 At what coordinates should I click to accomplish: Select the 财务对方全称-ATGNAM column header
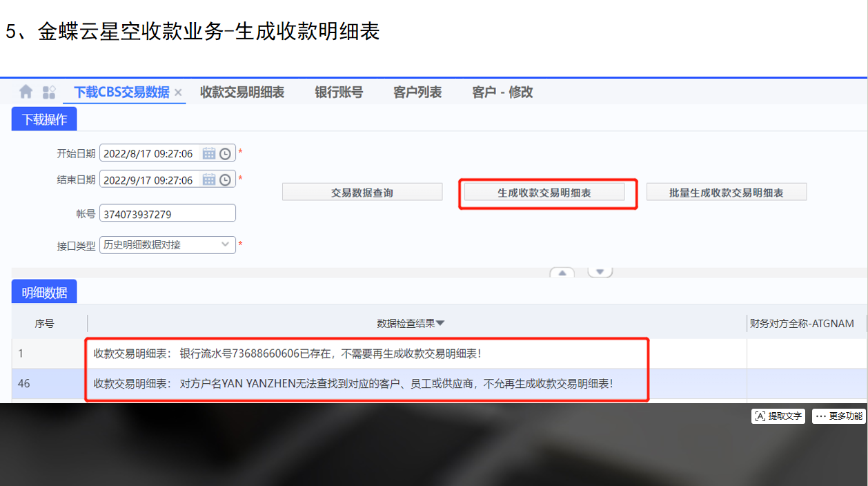(x=807, y=323)
